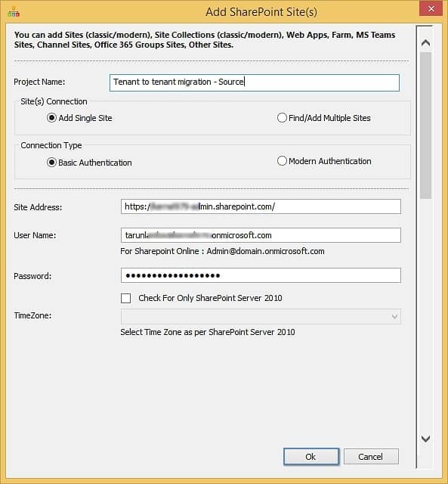This screenshot has width=448, height=484.
Task: Click the Ok button
Action: [311, 457]
